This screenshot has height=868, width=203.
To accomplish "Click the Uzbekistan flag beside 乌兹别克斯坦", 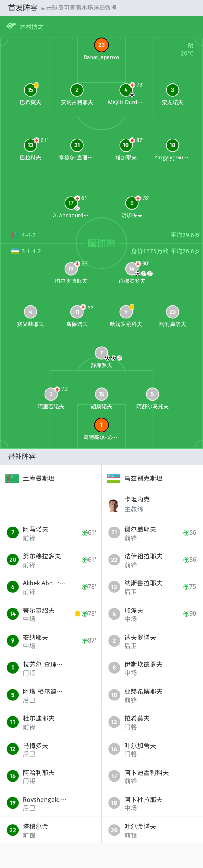I will pos(113,478).
